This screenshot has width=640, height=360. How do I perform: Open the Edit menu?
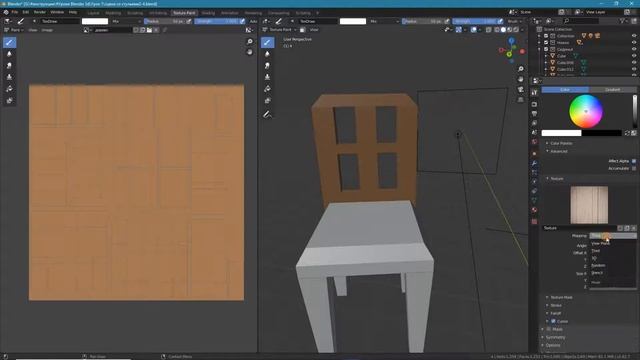pos(25,12)
